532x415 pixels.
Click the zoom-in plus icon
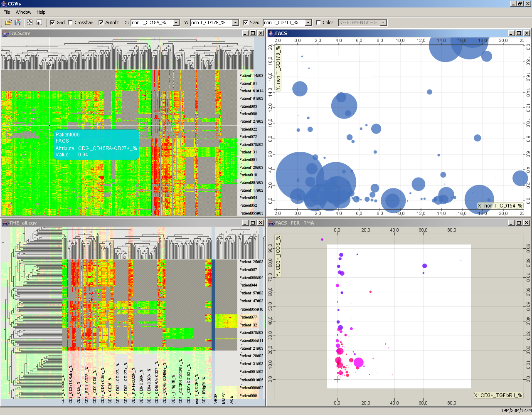tap(39, 22)
